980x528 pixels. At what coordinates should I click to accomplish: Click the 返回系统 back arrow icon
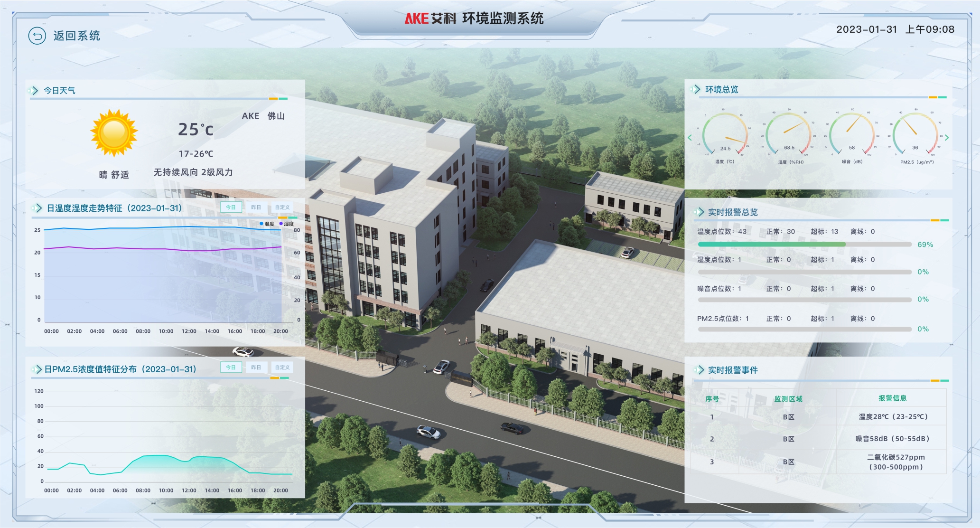37,36
